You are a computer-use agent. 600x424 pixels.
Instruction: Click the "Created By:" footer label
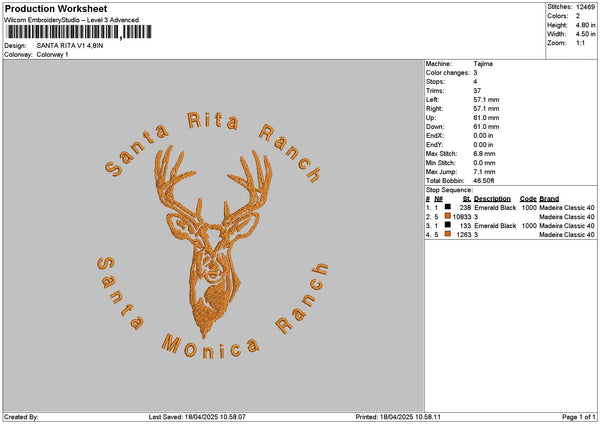click(21, 417)
